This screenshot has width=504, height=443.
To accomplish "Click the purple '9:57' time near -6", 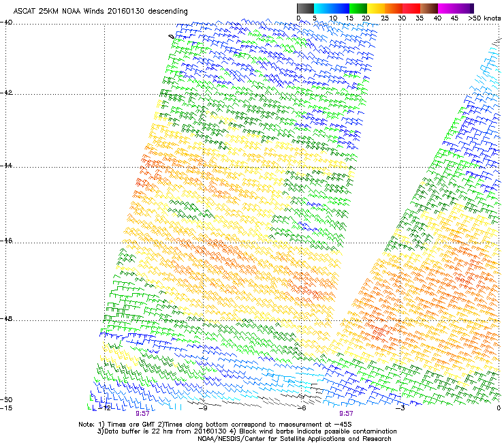I will (346, 414).
